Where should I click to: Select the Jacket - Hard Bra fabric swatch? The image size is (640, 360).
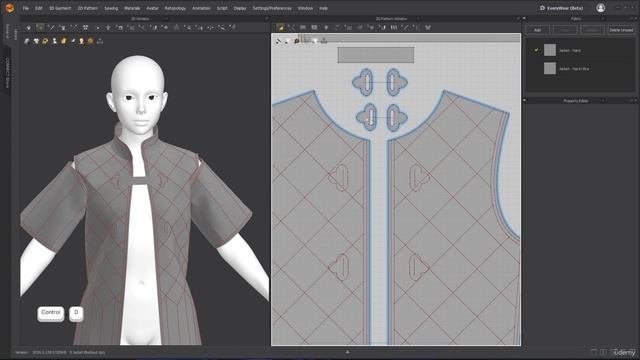550,68
